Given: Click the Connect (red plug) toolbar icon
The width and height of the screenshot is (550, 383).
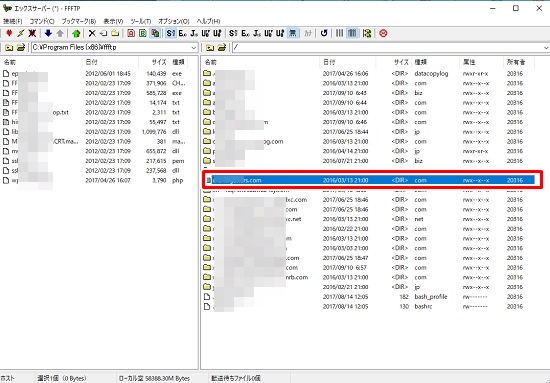Looking at the screenshot, I should tap(9, 33).
